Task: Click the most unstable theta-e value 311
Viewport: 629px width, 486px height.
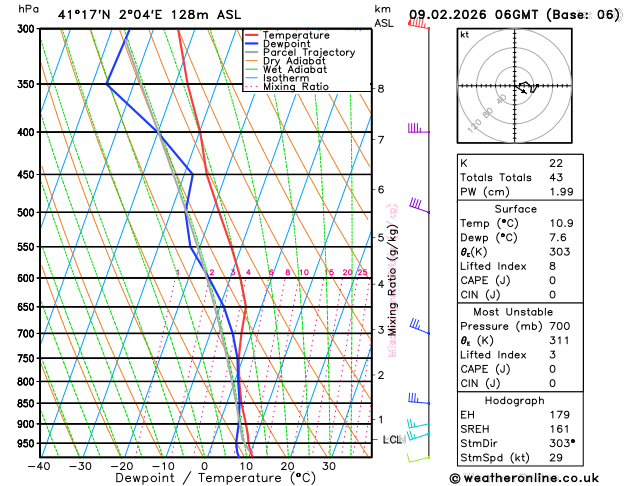Action: point(560,340)
